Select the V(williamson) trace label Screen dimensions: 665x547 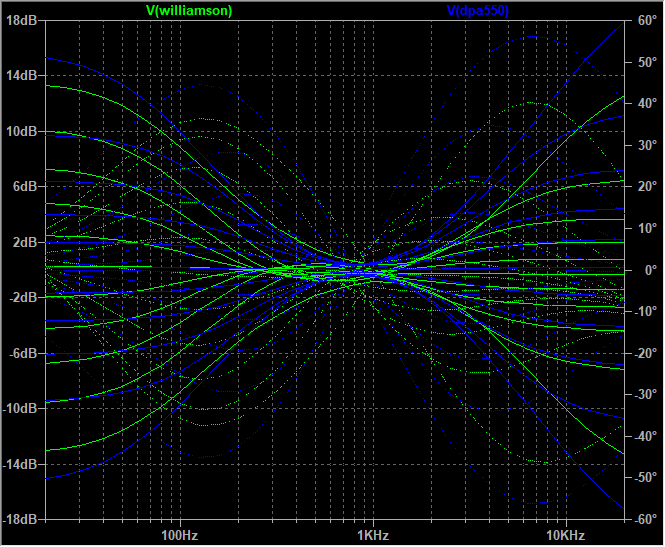189,11
